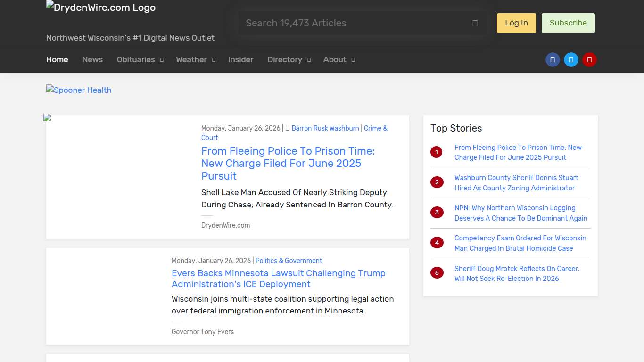
Task: Expand the Obituaries dropdown menu
Action: tap(140, 60)
